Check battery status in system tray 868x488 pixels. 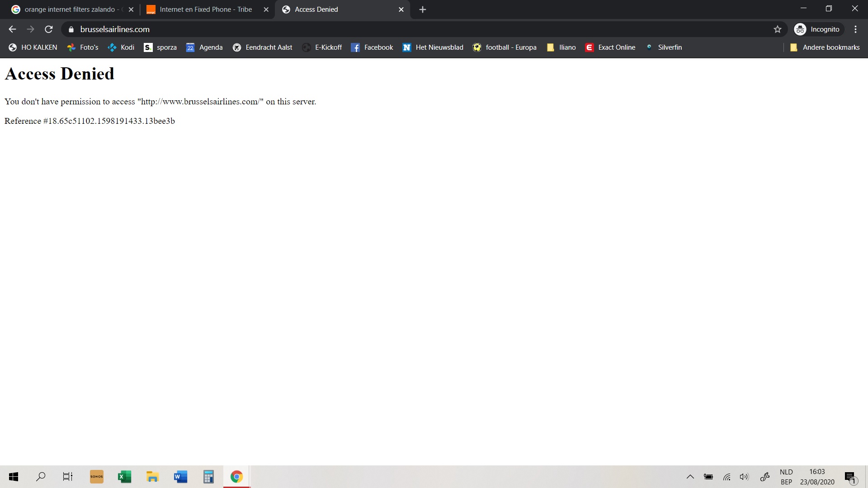[708, 477]
